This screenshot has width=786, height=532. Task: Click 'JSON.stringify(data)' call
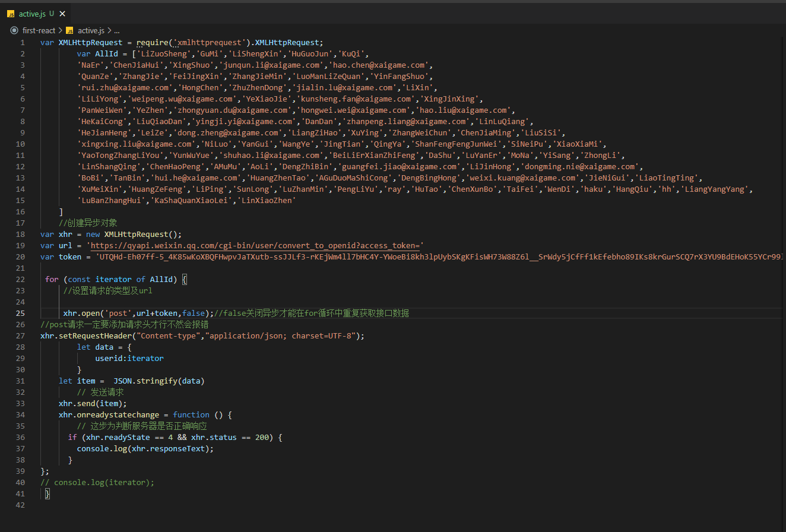coord(159,381)
